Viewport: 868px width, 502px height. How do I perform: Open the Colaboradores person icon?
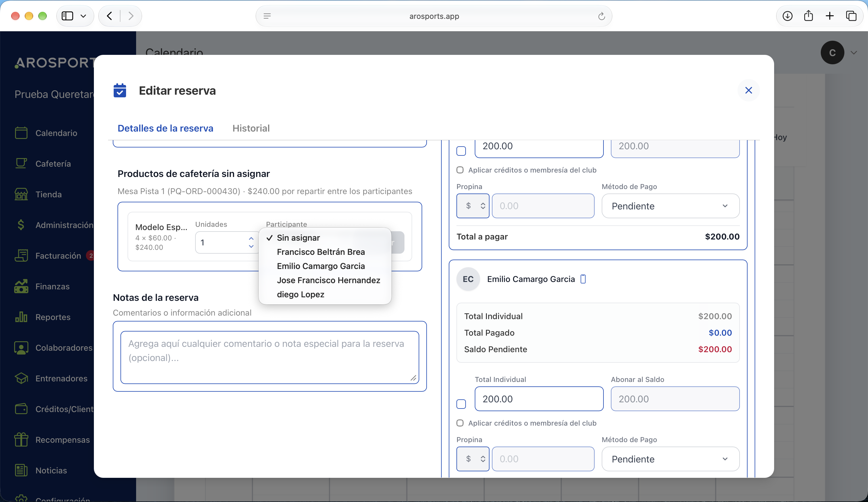21,347
